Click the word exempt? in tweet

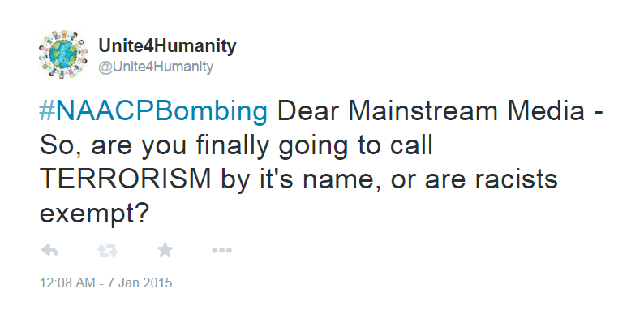[x=92, y=215]
